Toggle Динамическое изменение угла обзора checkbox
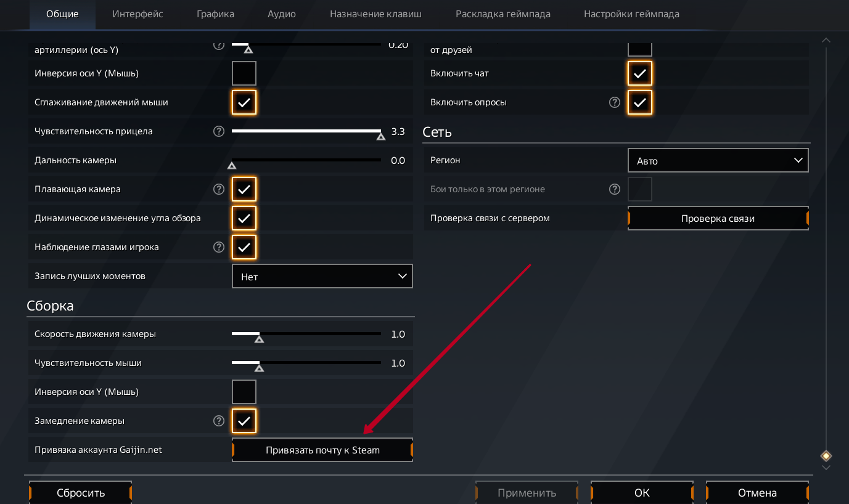Screen dimensions: 849x504 pyautogui.click(x=244, y=218)
